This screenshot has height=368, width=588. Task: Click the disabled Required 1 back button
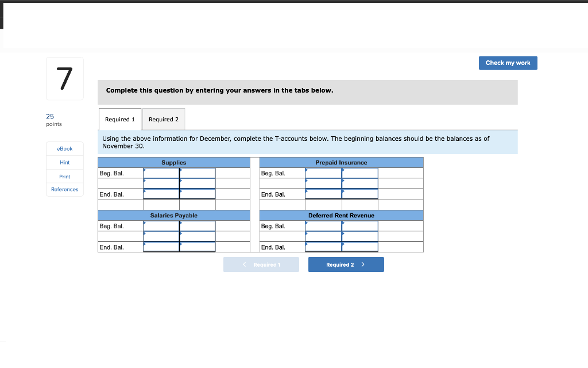click(261, 264)
